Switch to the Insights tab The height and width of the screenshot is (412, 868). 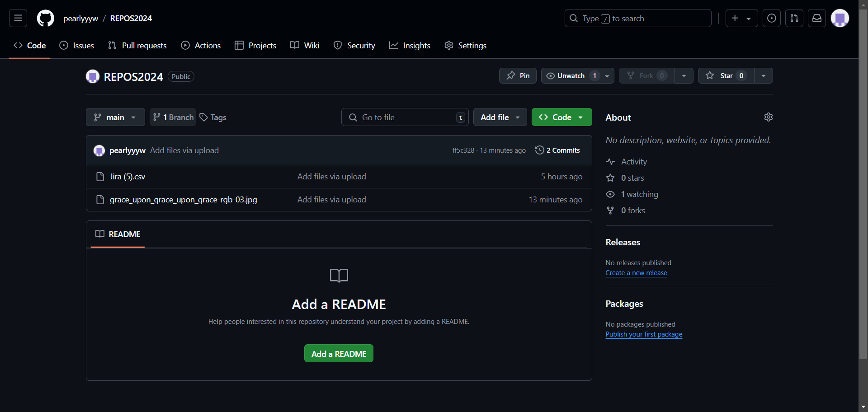410,46
